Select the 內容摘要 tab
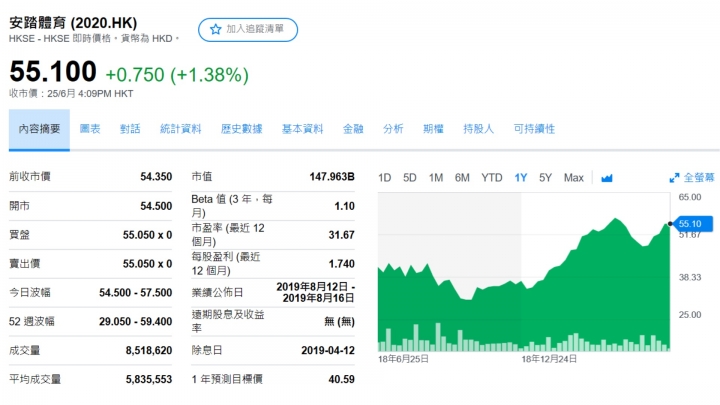Screen dimensions: 720x405 [x=39, y=129]
